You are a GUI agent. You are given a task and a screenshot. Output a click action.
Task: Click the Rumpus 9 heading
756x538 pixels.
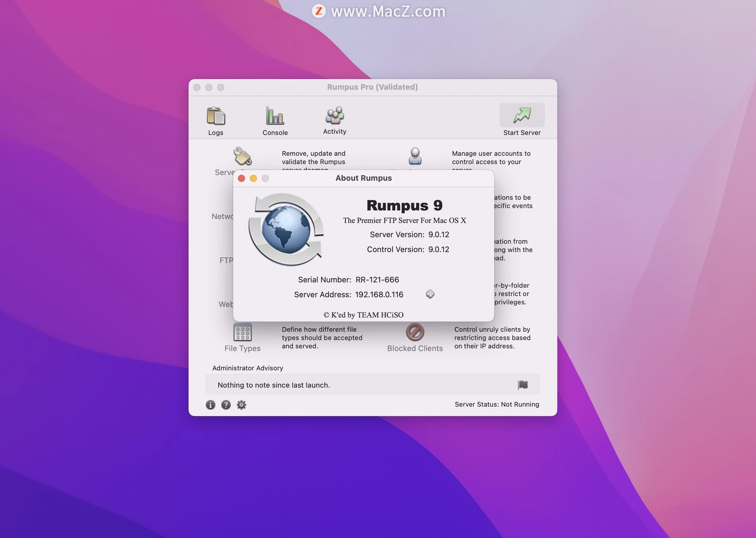(x=404, y=205)
